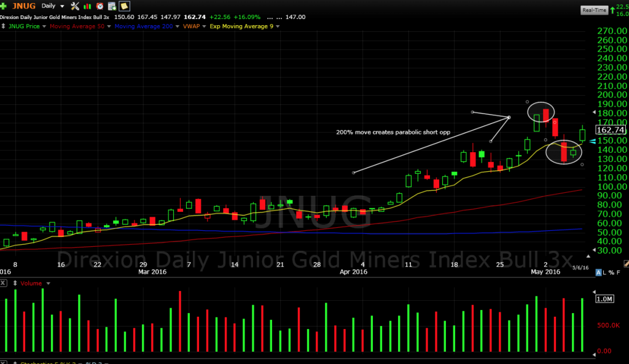This screenshot has height=364, width=629.
Task: Click the Direxion Daily Junior Gold Miners name
Action: click(55, 17)
